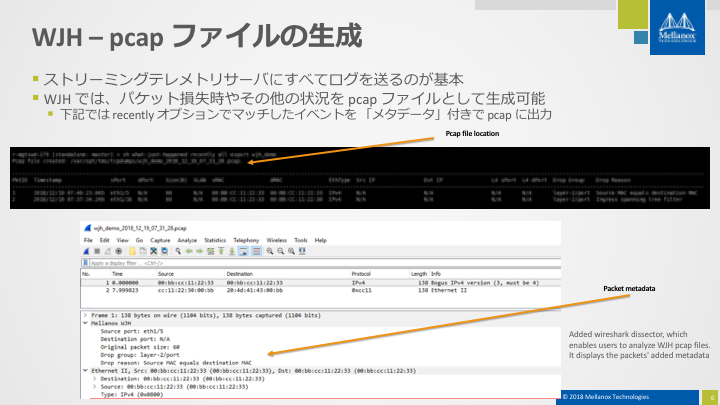
Task: Click the Close capture file icon
Action: pyautogui.click(x=154, y=251)
